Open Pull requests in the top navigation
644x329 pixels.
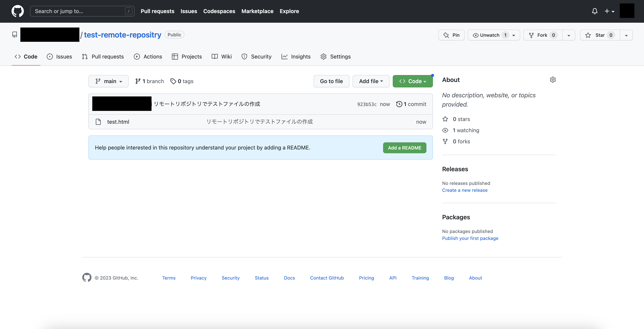157,11
